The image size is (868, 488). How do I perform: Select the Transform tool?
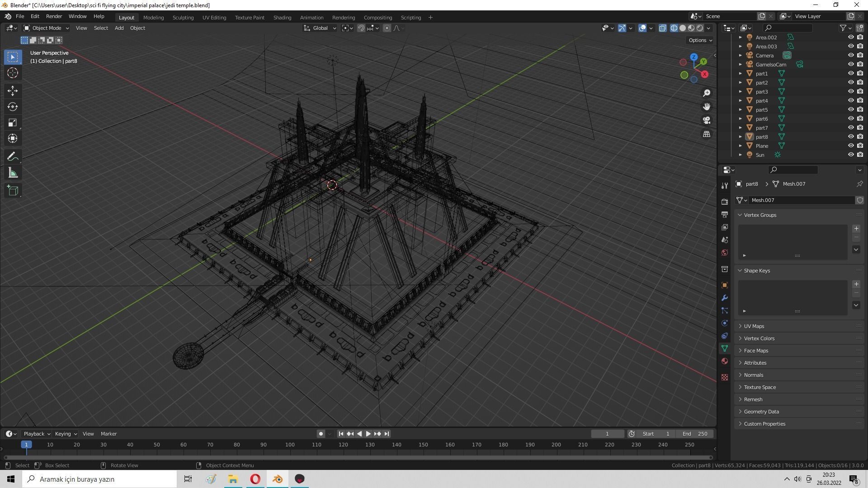(x=13, y=139)
